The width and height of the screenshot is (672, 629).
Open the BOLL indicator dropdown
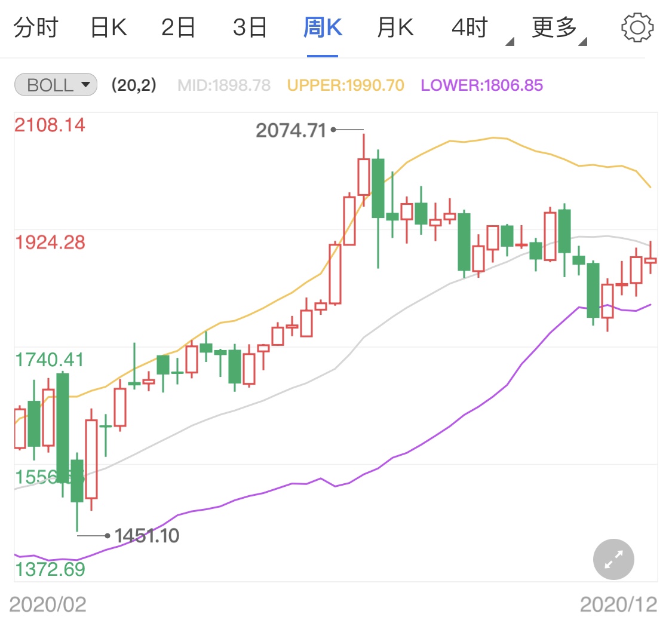click(x=56, y=85)
